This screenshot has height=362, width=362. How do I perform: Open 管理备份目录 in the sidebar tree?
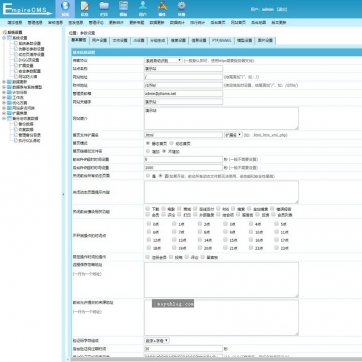tap(29, 135)
